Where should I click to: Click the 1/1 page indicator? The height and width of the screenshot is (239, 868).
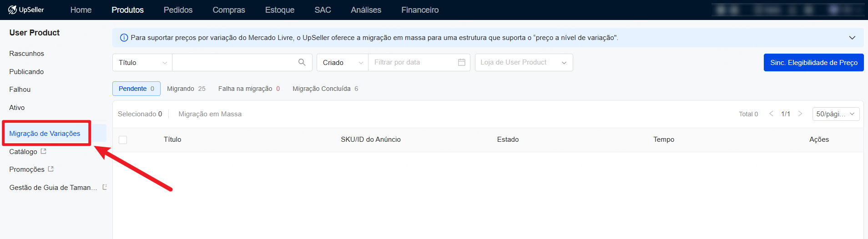coord(786,114)
